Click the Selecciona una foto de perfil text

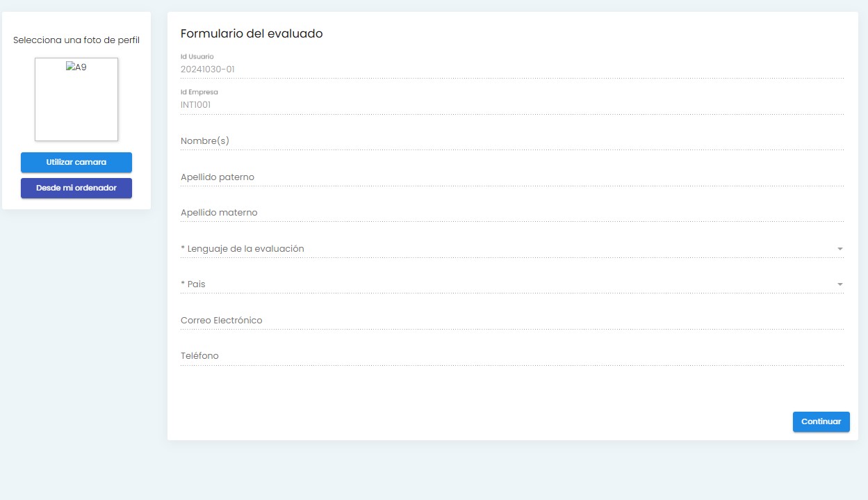pos(76,40)
